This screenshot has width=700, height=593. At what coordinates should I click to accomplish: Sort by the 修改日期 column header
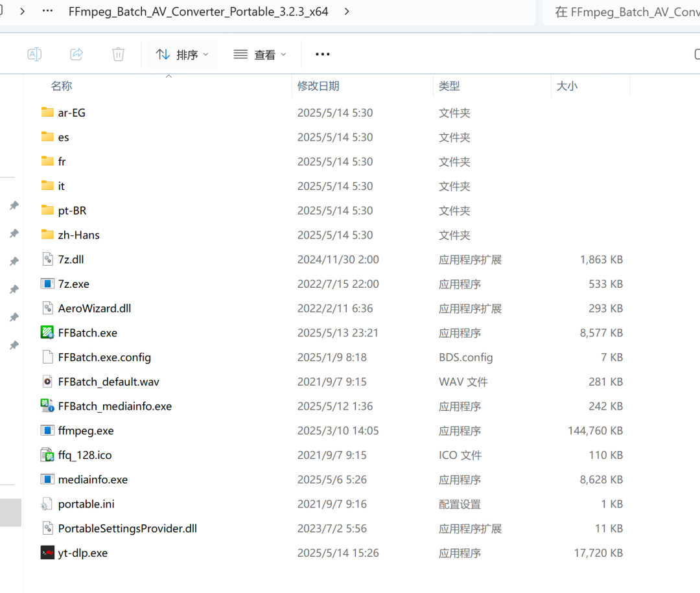pos(318,86)
